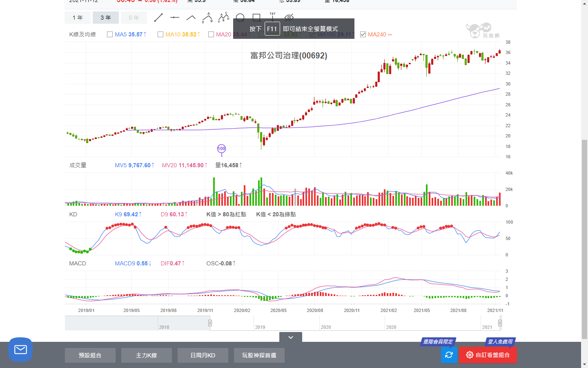Select the rectangle drawing tool
Screen dimensions: 588x368
coord(256,17)
